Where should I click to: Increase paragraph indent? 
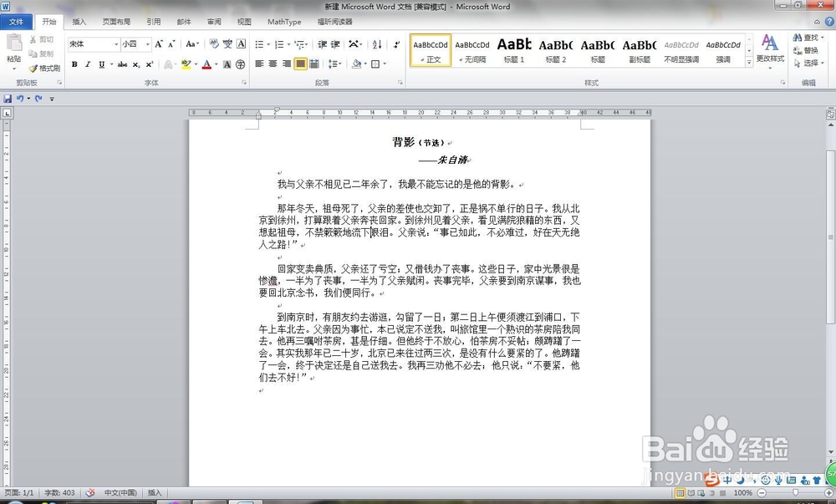335,44
